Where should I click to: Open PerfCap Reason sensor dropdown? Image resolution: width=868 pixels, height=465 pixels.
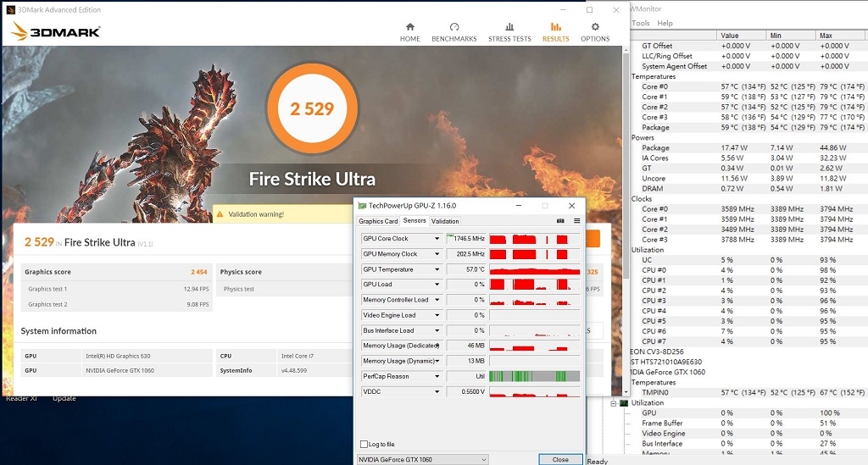click(437, 377)
